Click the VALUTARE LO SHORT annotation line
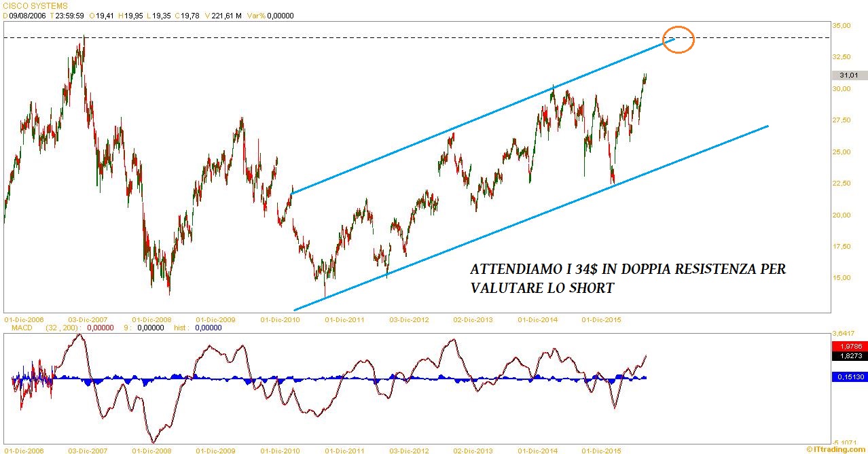The width and height of the screenshot is (868, 454). pyautogui.click(x=542, y=288)
